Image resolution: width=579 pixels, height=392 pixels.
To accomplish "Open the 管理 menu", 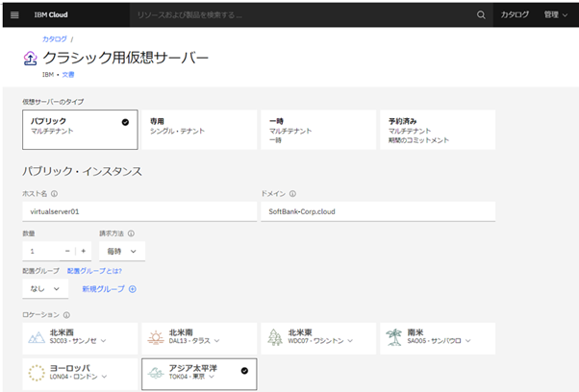I will click(x=555, y=15).
